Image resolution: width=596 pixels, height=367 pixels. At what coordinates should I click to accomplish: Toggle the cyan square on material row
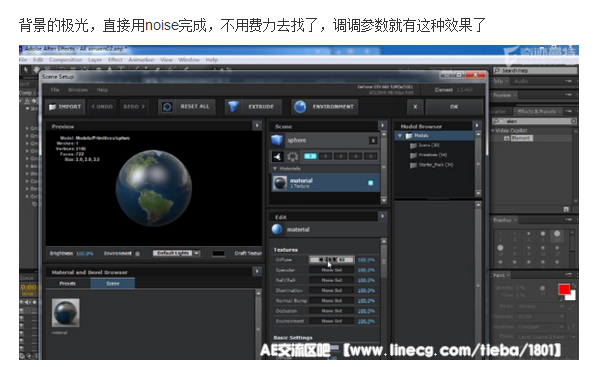click(371, 183)
